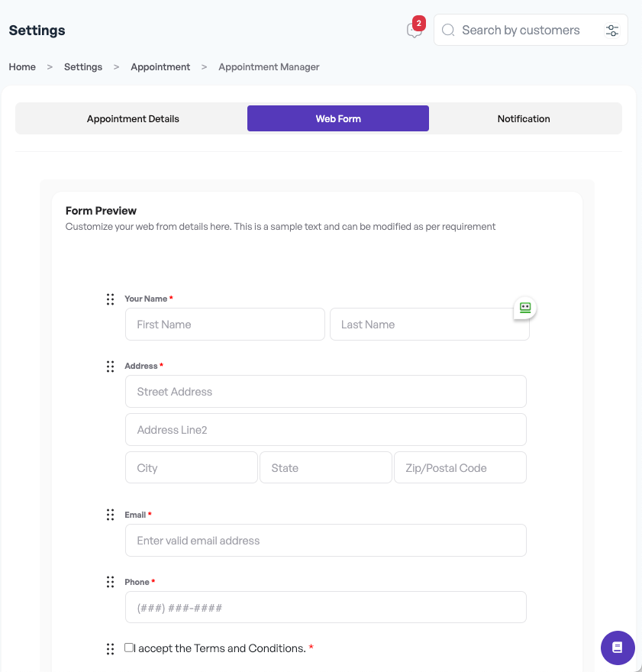Click the State input field
This screenshot has width=642, height=672.
326,467
